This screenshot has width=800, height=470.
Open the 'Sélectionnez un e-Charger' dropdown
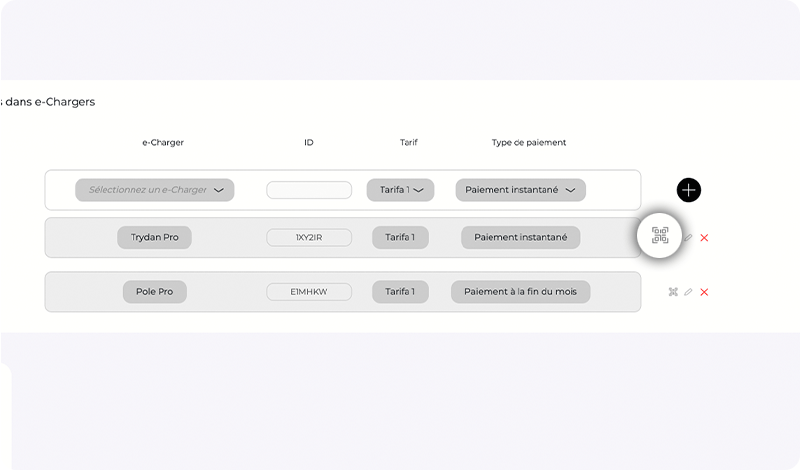click(155, 190)
